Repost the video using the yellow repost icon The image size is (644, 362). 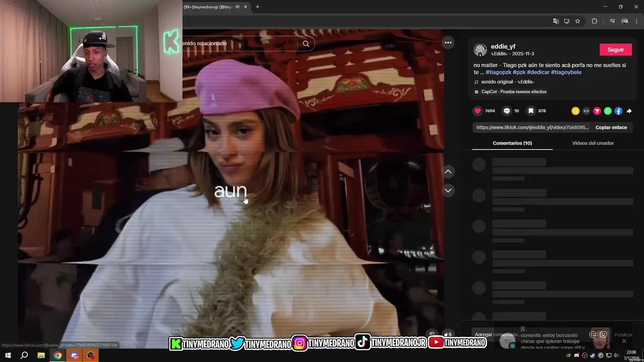576,111
